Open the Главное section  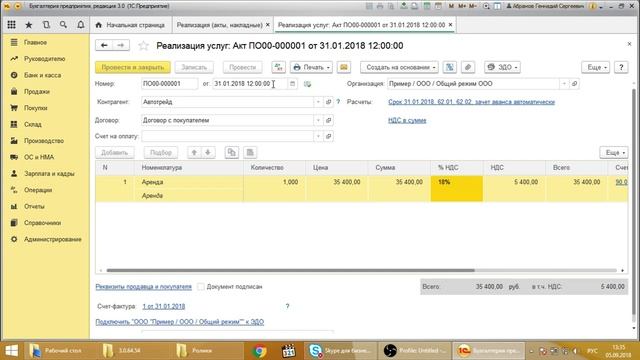[35, 42]
